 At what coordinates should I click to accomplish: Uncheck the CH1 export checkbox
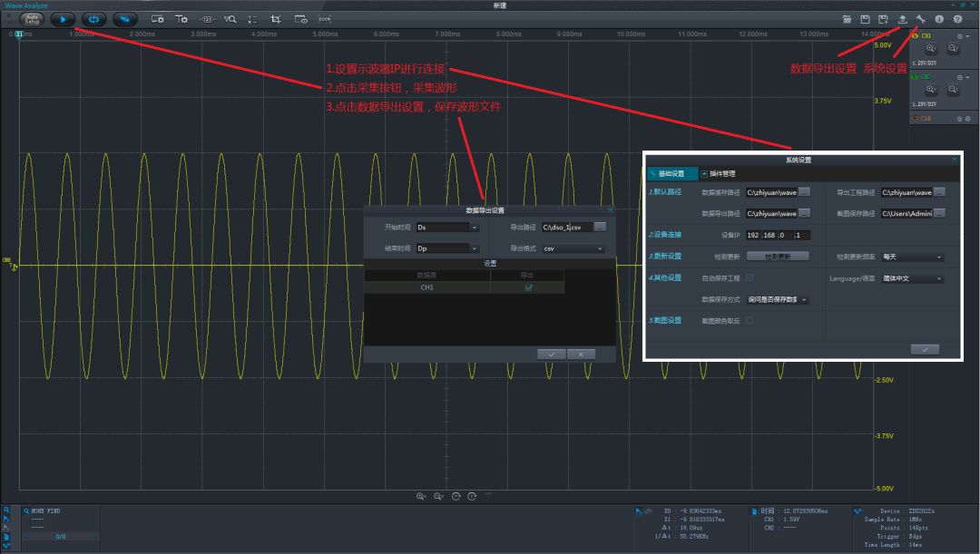click(x=528, y=287)
